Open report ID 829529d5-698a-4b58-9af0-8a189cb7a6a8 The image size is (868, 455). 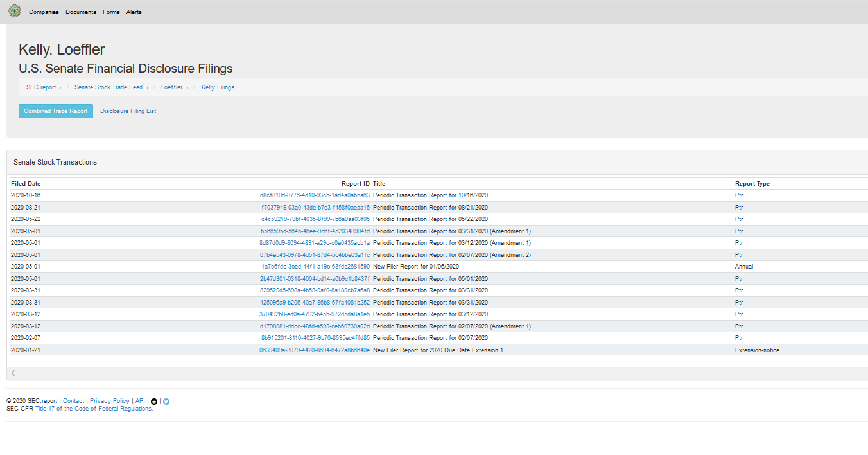click(x=315, y=290)
